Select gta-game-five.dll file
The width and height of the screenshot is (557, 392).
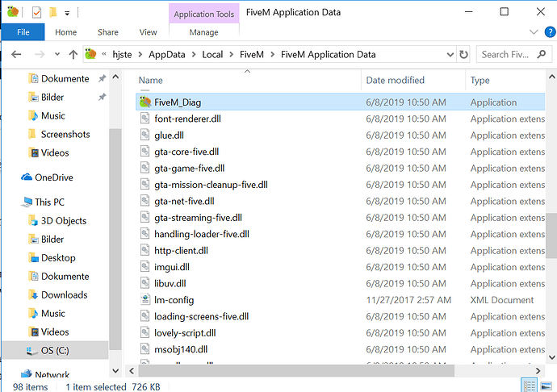point(341,169)
